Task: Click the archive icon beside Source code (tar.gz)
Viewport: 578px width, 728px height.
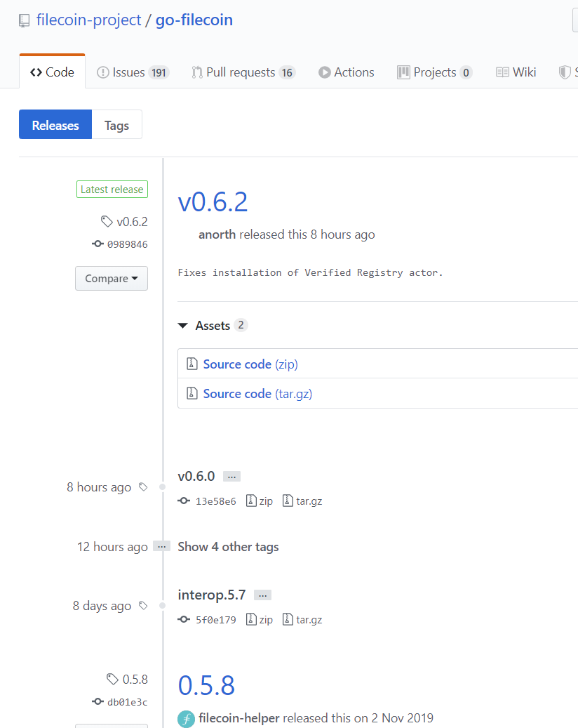Action: (191, 393)
